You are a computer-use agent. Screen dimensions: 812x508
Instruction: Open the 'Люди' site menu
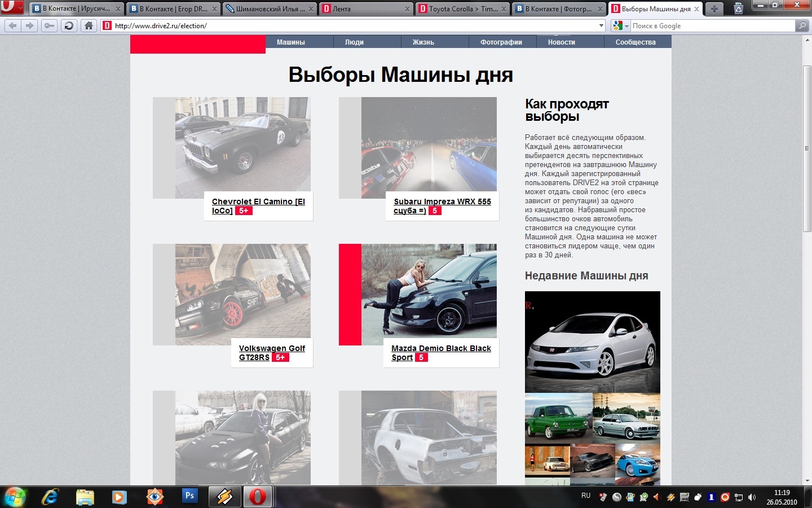pos(354,42)
